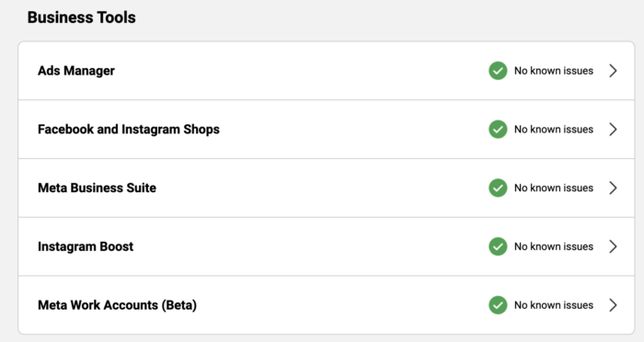Select Facebook and Instagram Shops title
The image size is (644, 342).
[129, 130]
